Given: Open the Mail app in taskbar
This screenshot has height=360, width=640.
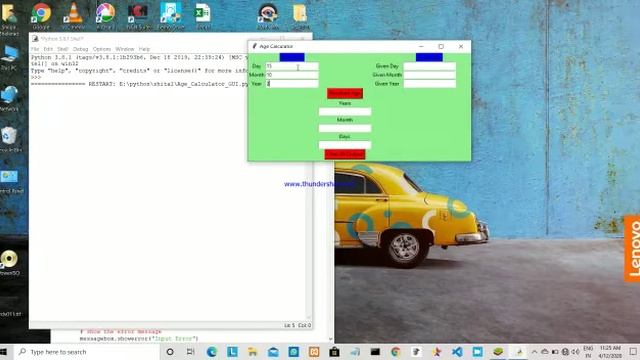Looking at the screenshot, I should tap(273, 352).
